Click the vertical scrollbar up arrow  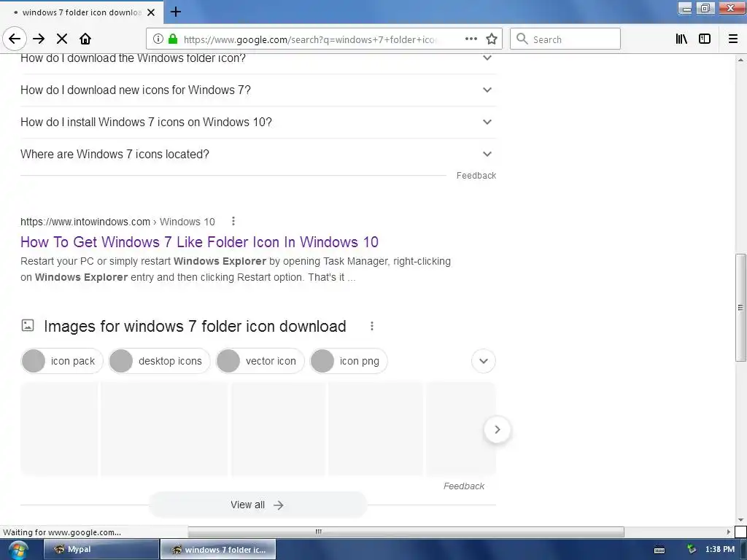pyautogui.click(x=740, y=60)
